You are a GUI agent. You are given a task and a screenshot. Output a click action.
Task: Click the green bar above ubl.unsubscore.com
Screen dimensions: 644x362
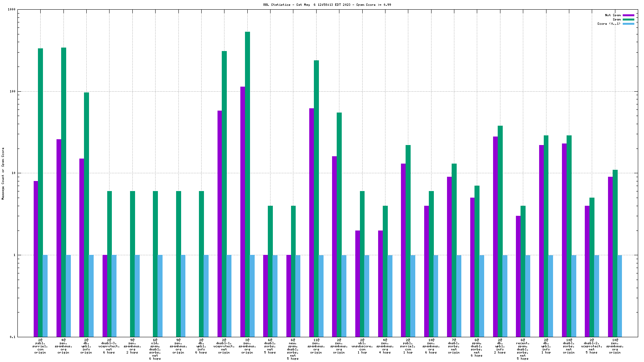tap(362, 263)
